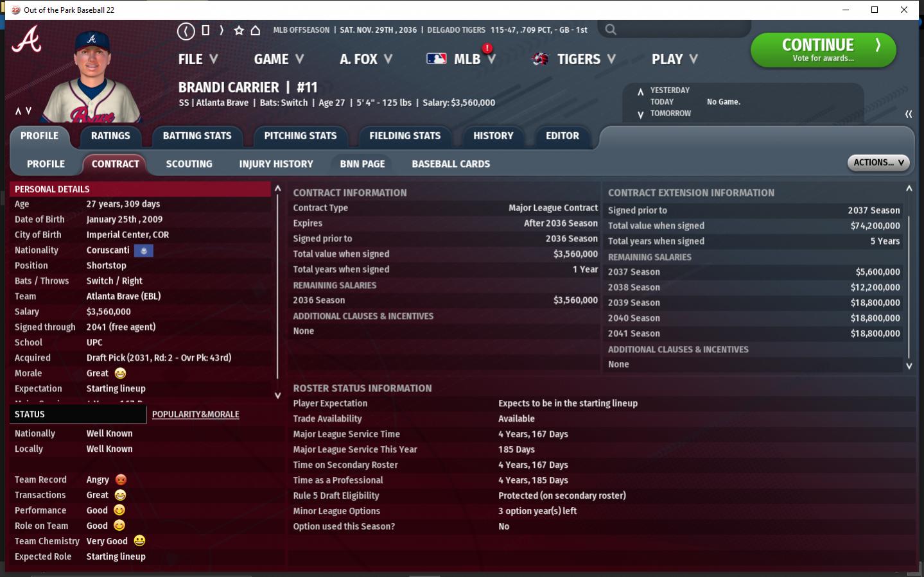The height and width of the screenshot is (577, 924).
Task: Go back with the circled back arrow
Action: click(186, 30)
